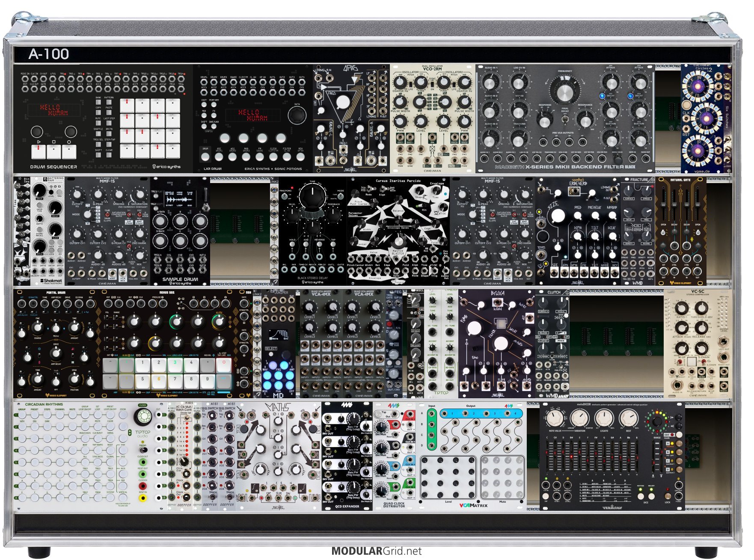The width and height of the screenshot is (754, 560).
Task: Select the VCA Matrix module
Action: pyautogui.click(x=471, y=456)
